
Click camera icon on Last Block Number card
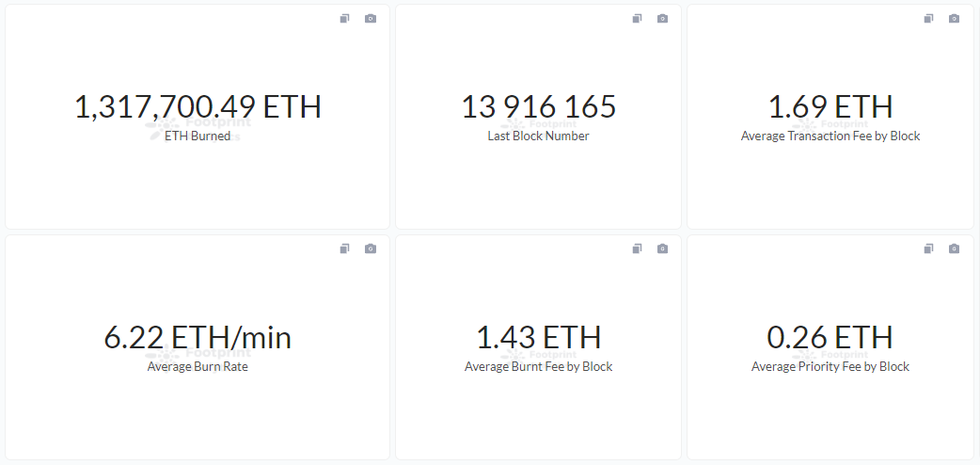tap(662, 19)
